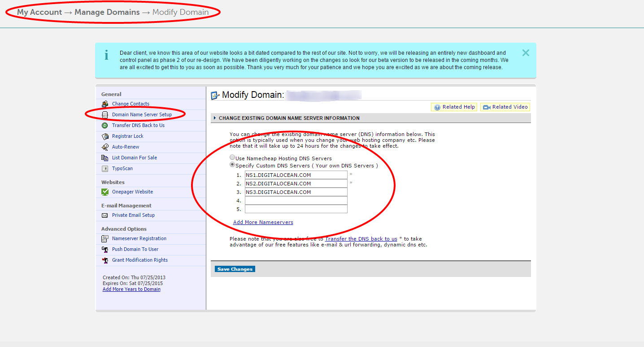The width and height of the screenshot is (644, 347).
Task: Open the Related Video button
Action: pos(505,107)
